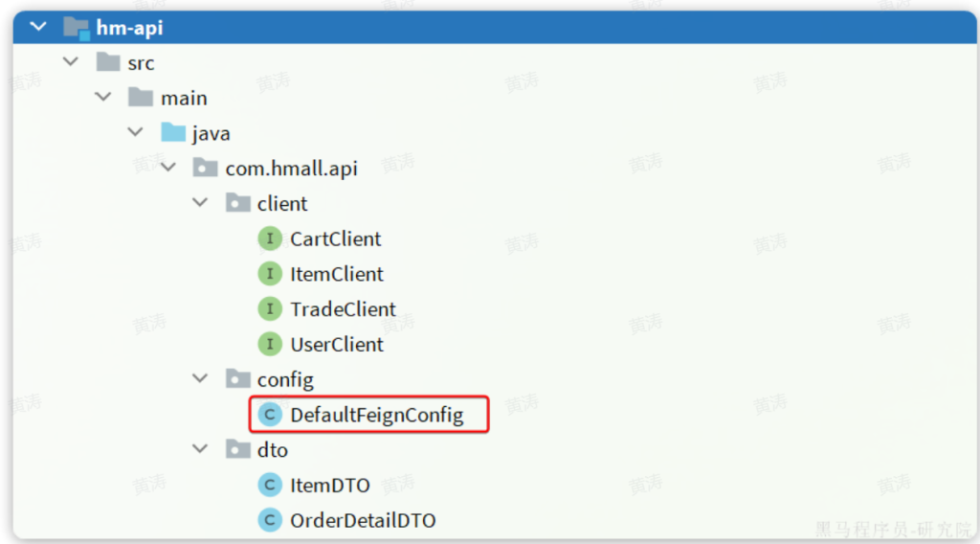980x544 pixels.
Task: Collapse the java source folder chevron
Action: pyautogui.click(x=136, y=133)
